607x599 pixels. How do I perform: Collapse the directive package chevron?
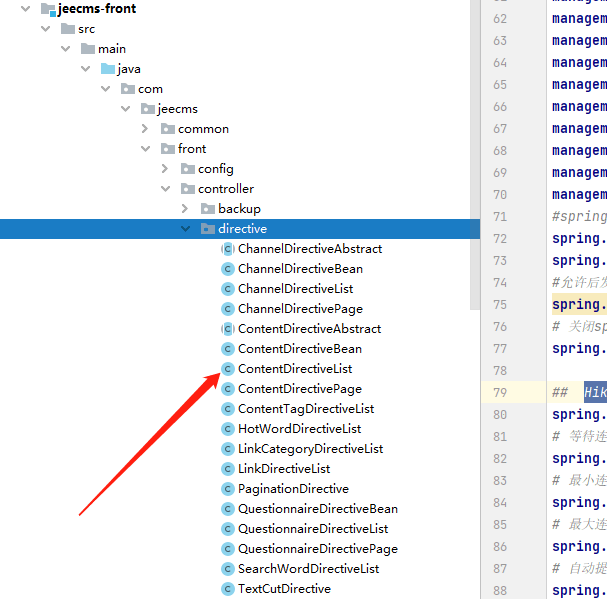186,229
